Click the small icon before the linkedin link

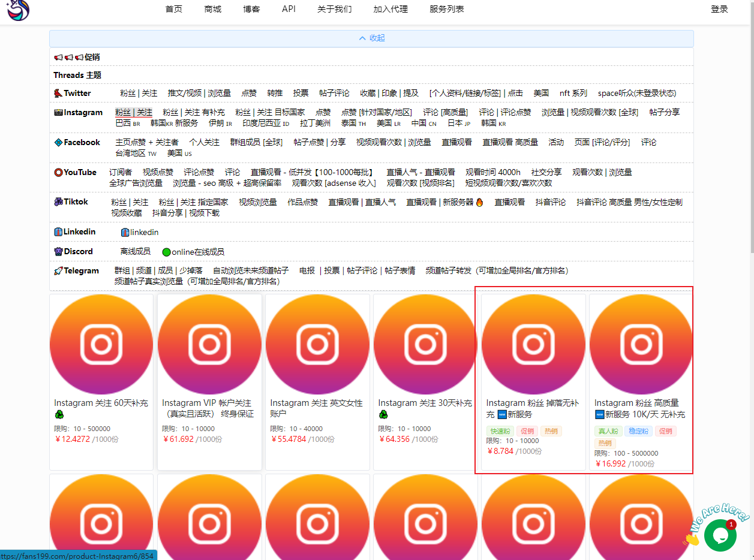pos(125,233)
